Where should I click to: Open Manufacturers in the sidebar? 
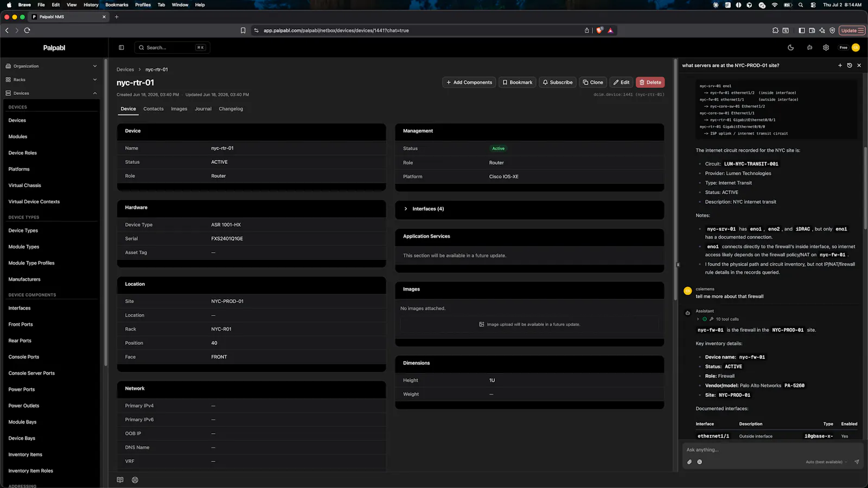point(24,279)
